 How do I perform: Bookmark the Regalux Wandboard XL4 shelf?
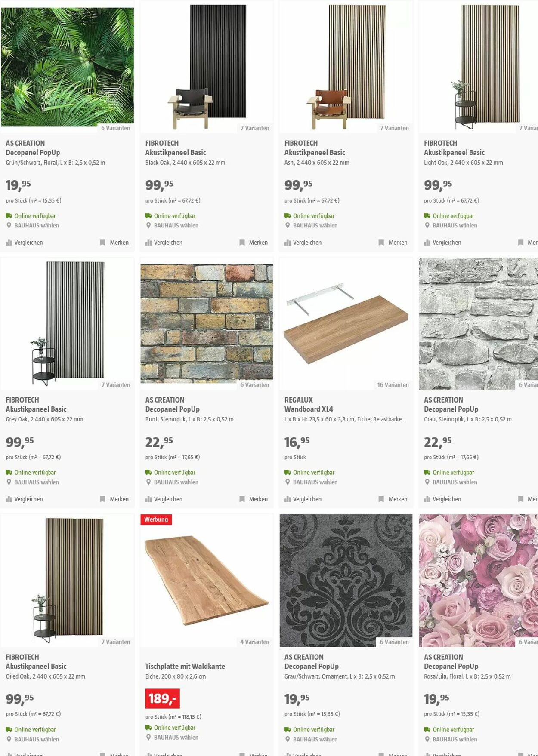click(x=393, y=499)
